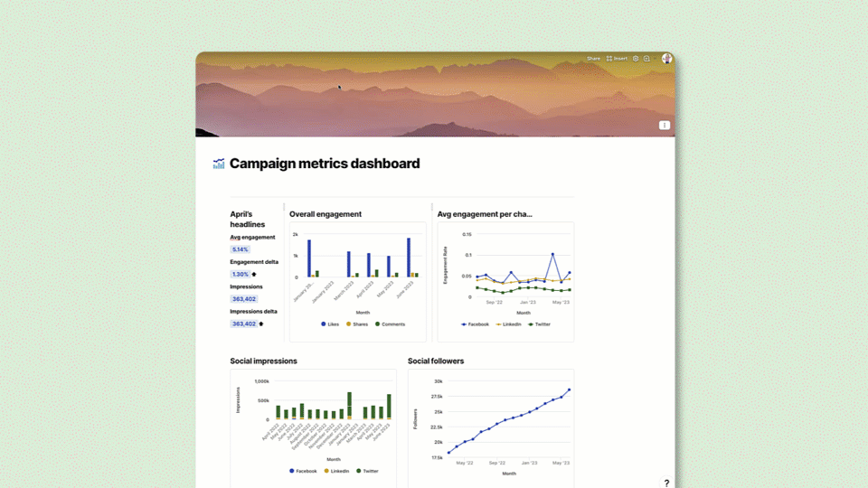Open the help question mark button
The width and height of the screenshot is (868, 488).
[x=666, y=483]
